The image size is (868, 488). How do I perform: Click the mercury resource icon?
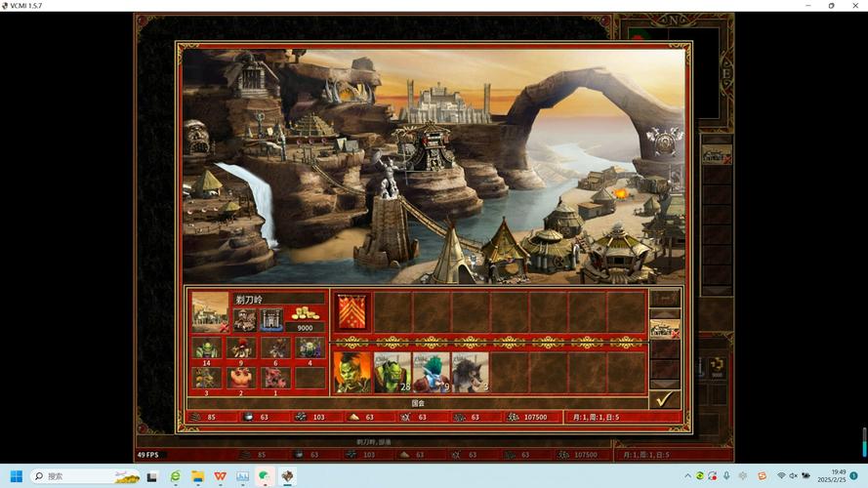249,417
